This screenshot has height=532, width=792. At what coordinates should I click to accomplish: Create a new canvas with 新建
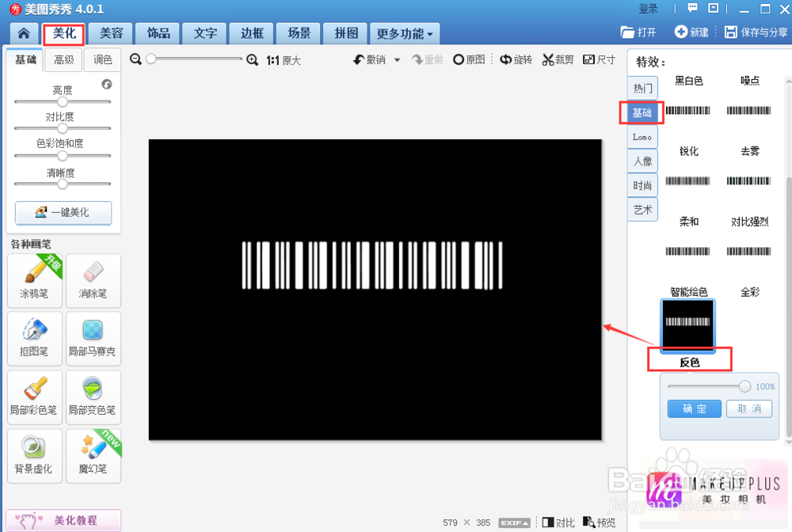click(x=691, y=32)
